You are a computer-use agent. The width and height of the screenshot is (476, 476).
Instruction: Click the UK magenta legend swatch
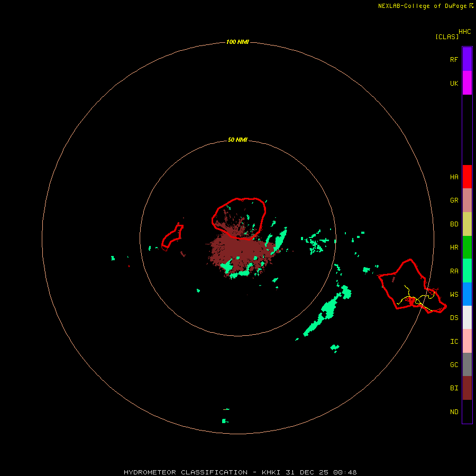click(x=467, y=83)
